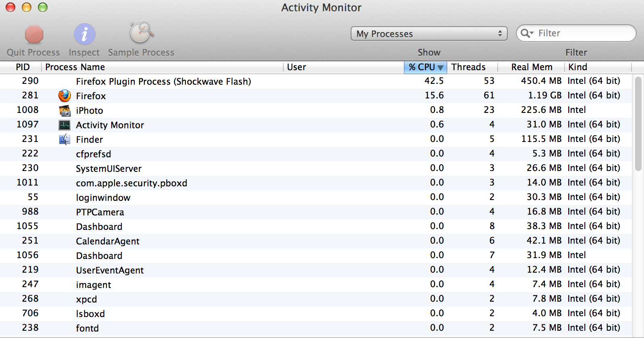The image size is (644, 338).
Task: Click the Finder process name text
Action: tap(89, 140)
